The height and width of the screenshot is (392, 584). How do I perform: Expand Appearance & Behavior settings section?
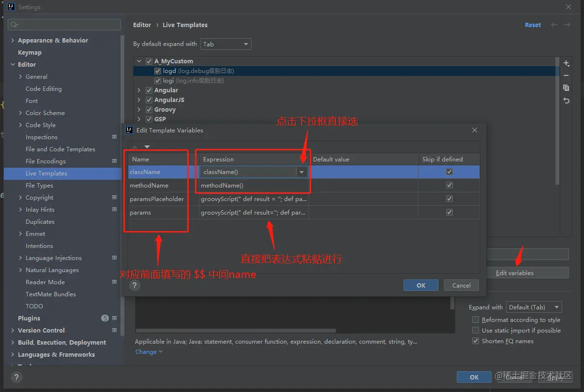tap(13, 41)
